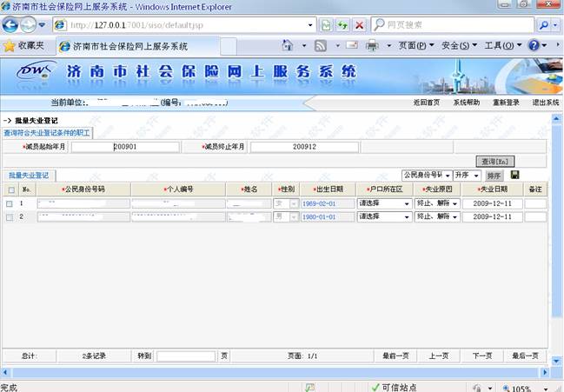564x392 pixels.
Task: Click the 重新登录 link
Action: point(506,103)
